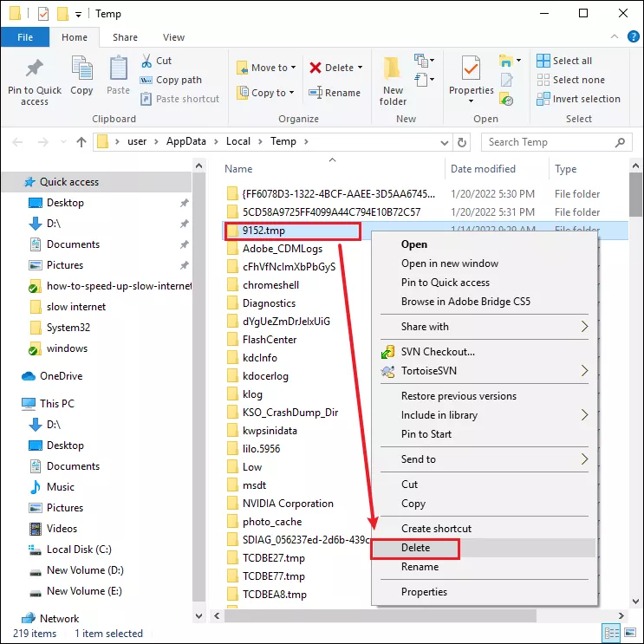Choose Rename in the context menu

420,566
